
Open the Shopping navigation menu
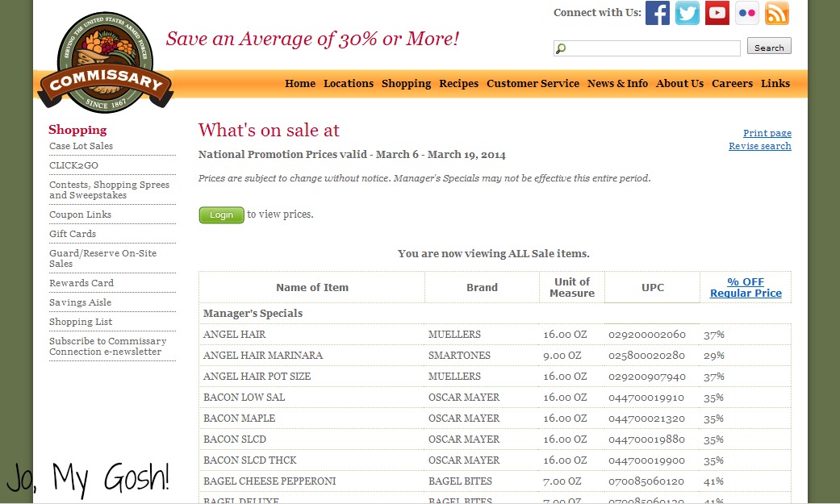(x=406, y=83)
